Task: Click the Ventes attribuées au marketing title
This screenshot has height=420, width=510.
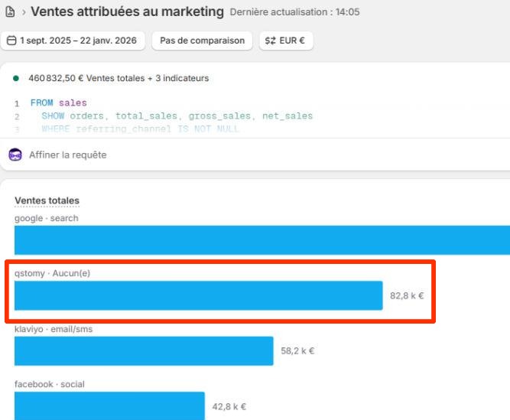Action: (x=127, y=11)
